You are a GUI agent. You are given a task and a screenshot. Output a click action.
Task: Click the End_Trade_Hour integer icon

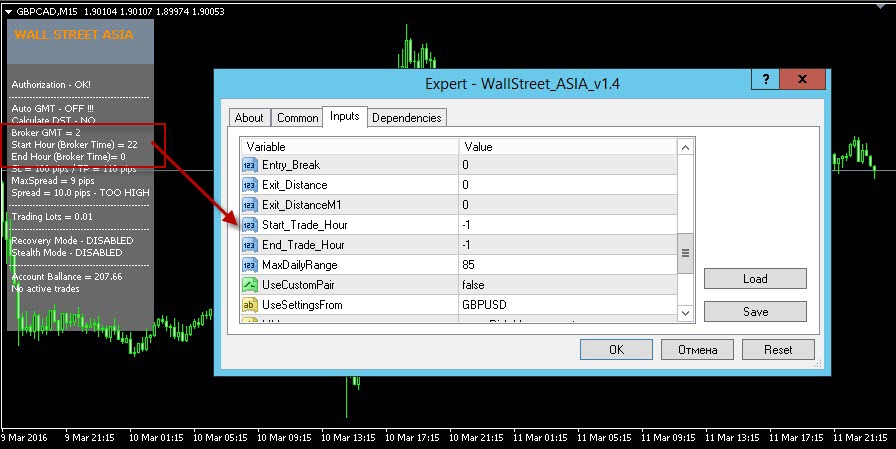point(250,245)
